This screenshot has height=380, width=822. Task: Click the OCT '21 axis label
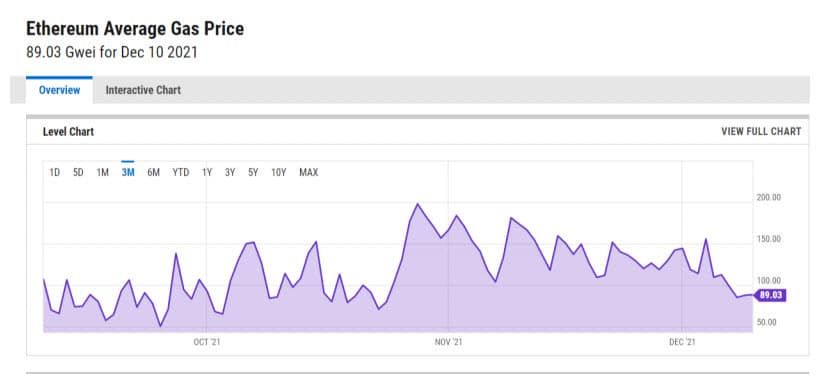click(x=207, y=342)
